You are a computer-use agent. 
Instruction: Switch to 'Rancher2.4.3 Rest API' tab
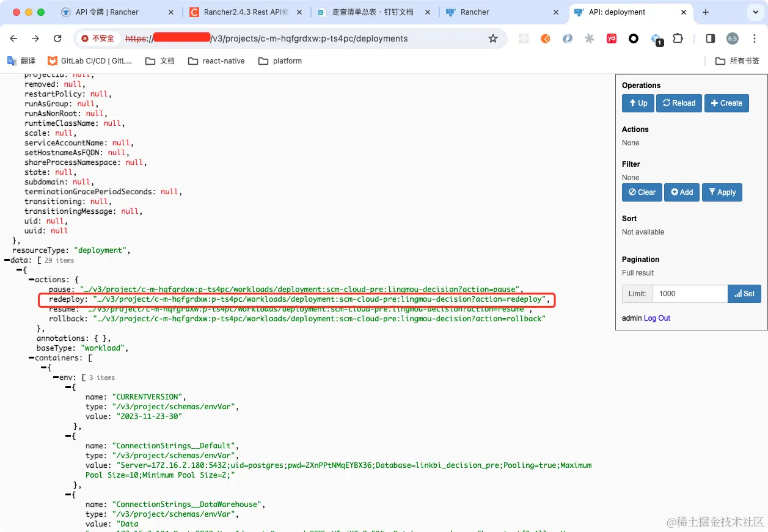coord(246,12)
